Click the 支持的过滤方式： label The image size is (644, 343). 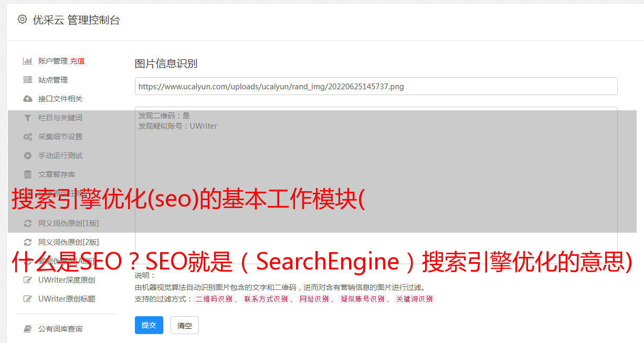tap(163, 299)
